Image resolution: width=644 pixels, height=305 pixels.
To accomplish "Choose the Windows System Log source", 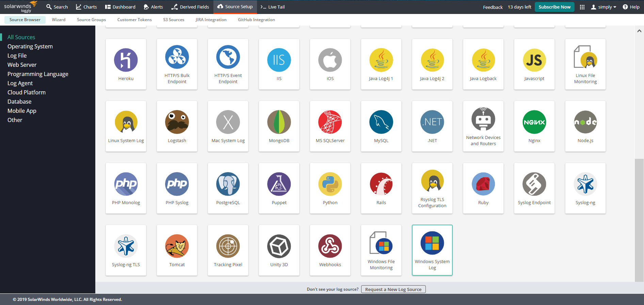I will coord(432,250).
